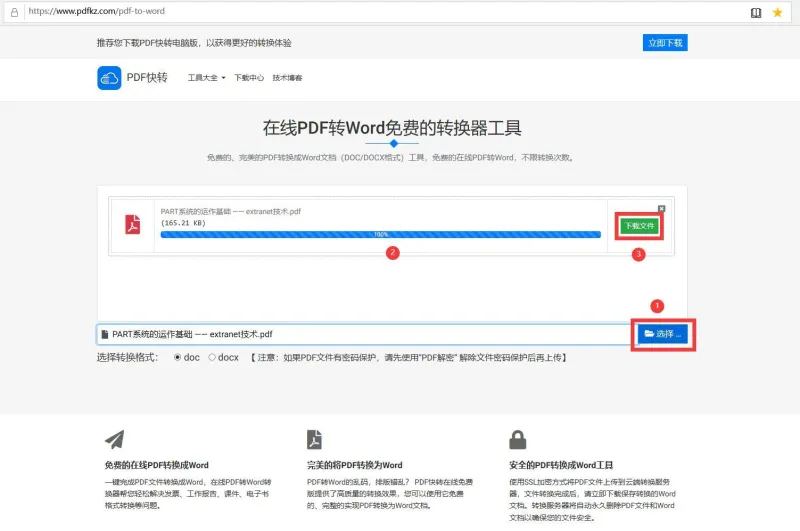Select the docx format radio button
This screenshot has height=531, width=800.
click(212, 358)
